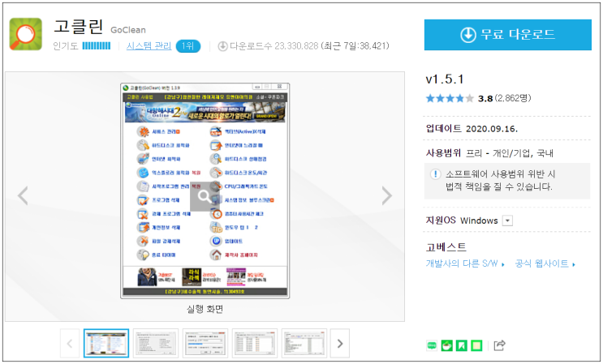Screen dimensions: 603x364
Task: Click the rating value 3.8 (2,862명)
Action: coord(505,98)
